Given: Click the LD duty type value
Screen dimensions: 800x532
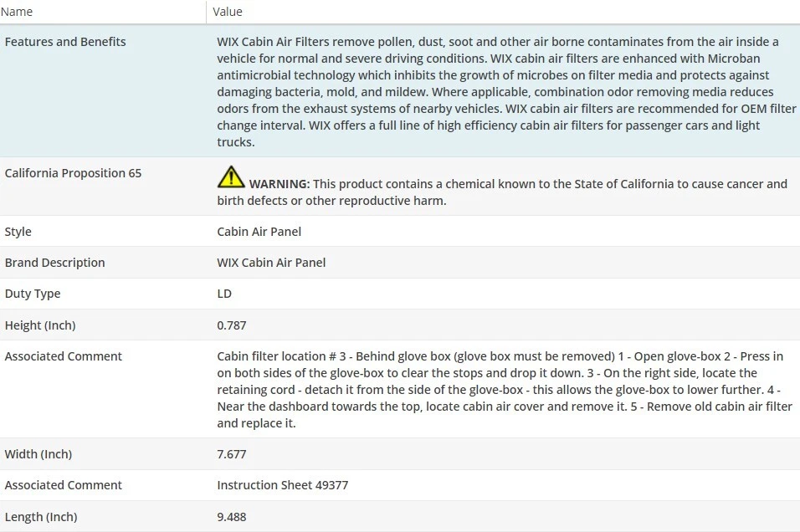Looking at the screenshot, I should tap(224, 294).
